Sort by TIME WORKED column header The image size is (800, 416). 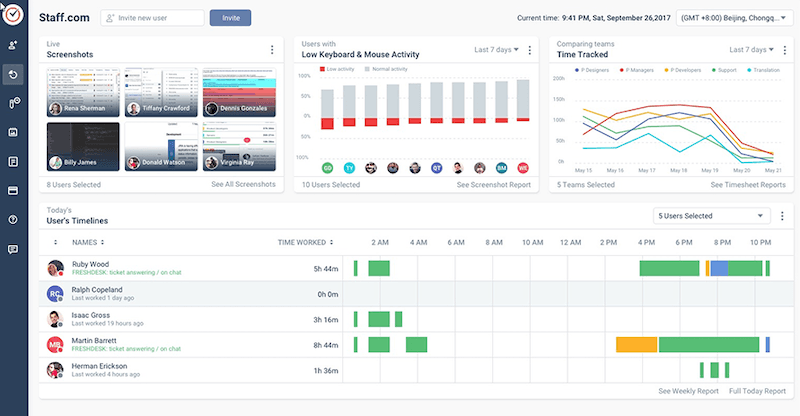(312, 242)
